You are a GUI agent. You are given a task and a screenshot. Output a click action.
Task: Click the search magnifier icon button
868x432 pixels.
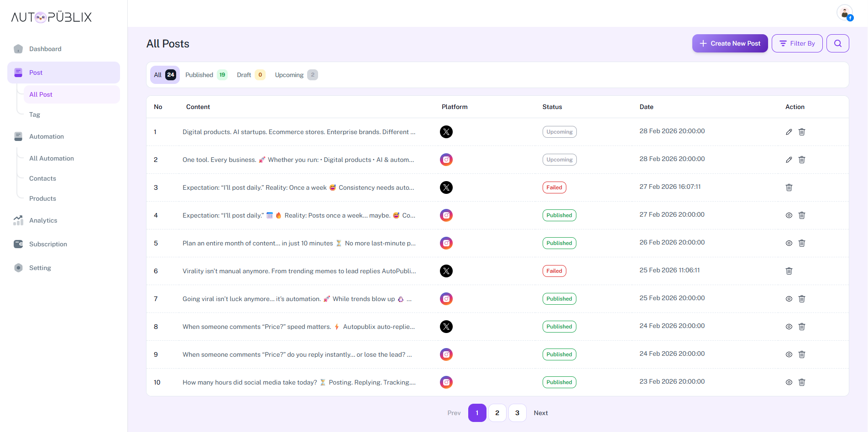pyautogui.click(x=837, y=43)
